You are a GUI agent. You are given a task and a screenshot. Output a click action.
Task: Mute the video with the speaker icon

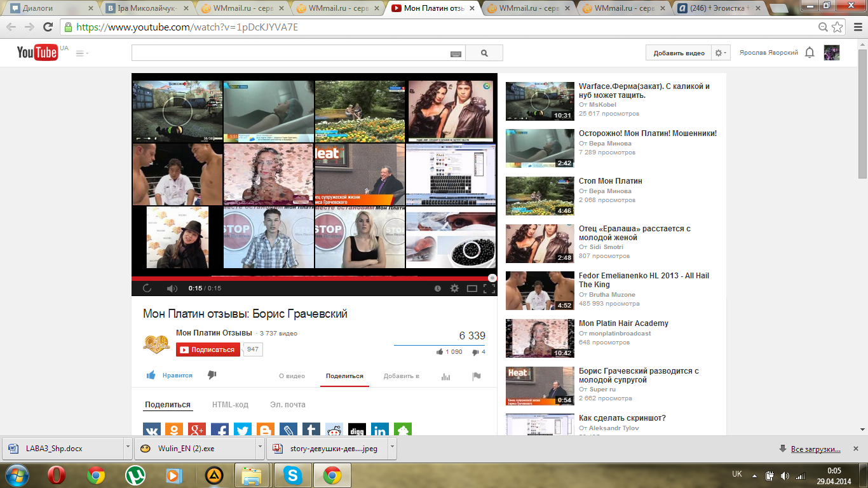[172, 288]
